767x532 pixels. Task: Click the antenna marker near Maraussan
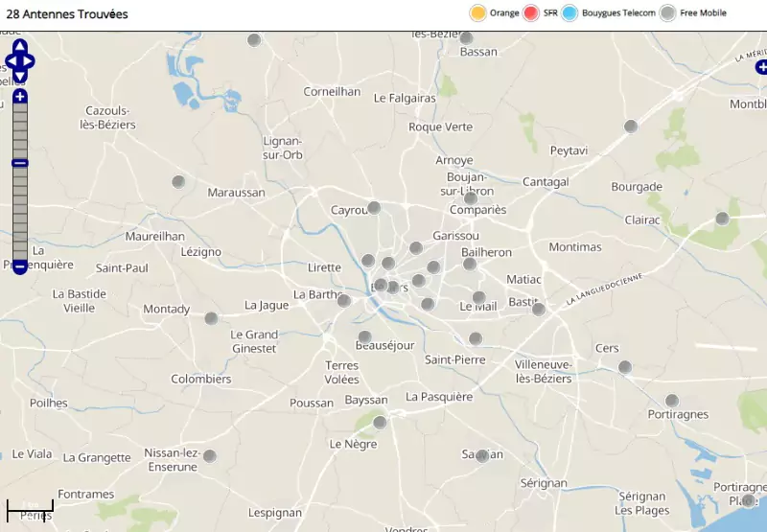[178, 182]
